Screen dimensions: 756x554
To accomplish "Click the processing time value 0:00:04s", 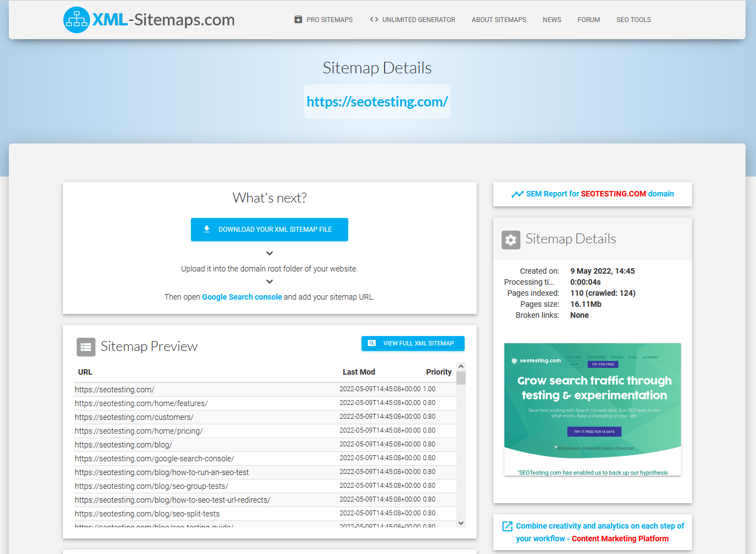I will [585, 282].
